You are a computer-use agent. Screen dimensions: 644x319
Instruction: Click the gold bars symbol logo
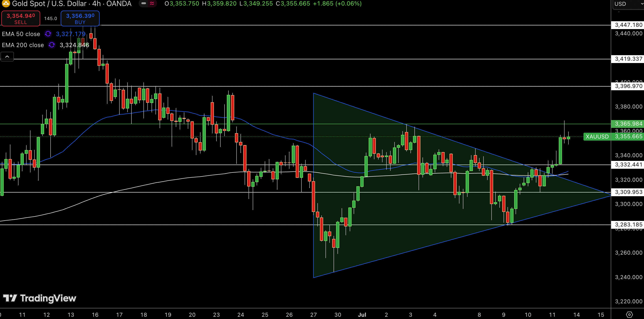tap(6, 3)
